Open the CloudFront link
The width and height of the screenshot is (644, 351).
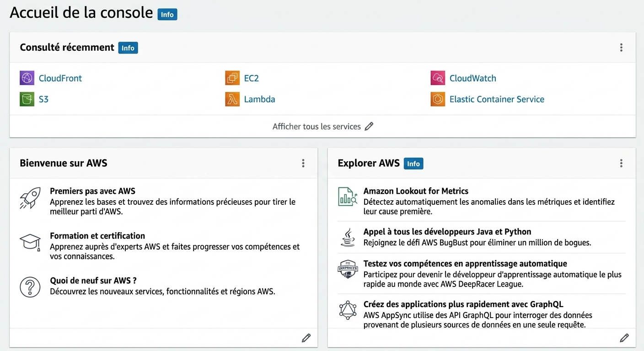coord(60,78)
